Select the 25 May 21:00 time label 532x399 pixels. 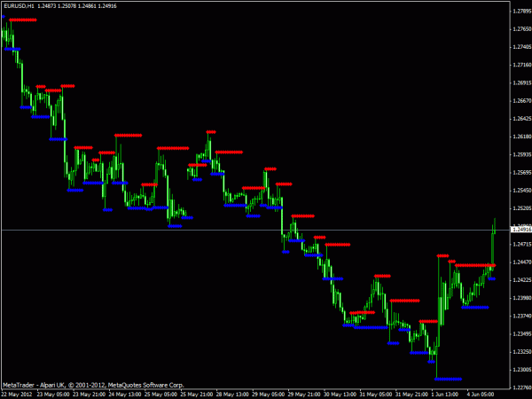(197, 395)
